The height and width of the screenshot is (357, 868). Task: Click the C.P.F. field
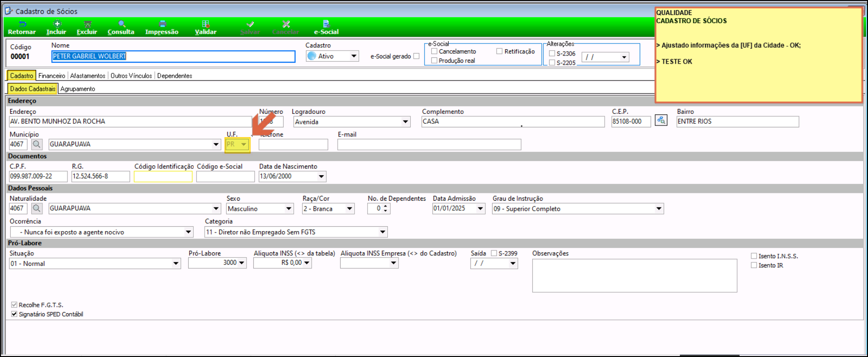pyautogui.click(x=38, y=177)
